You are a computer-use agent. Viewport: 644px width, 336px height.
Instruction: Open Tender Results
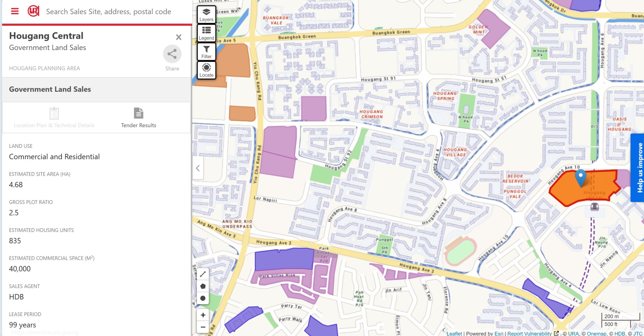(x=138, y=118)
